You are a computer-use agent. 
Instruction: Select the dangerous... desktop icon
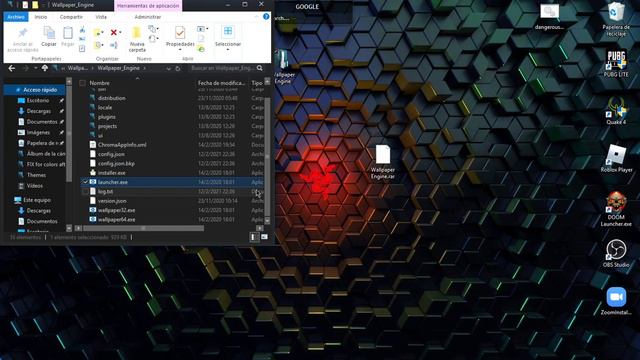click(x=549, y=17)
